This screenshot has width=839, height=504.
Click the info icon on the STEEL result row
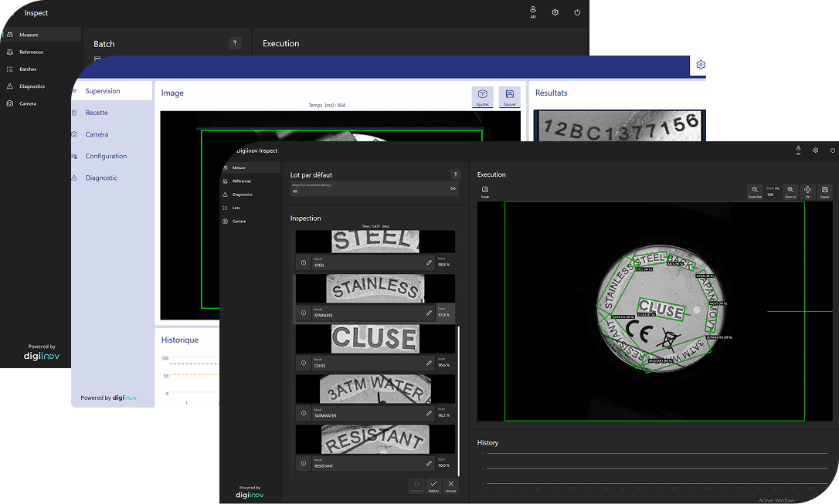(x=304, y=262)
